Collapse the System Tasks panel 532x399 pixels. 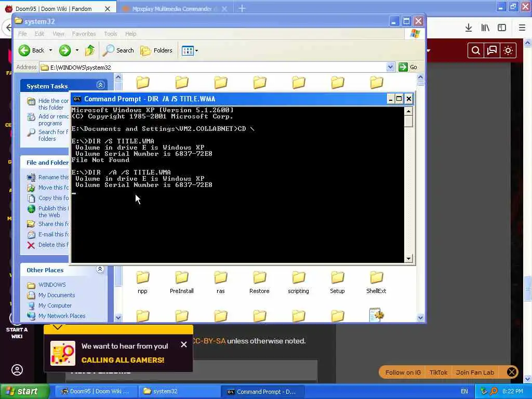100,85
